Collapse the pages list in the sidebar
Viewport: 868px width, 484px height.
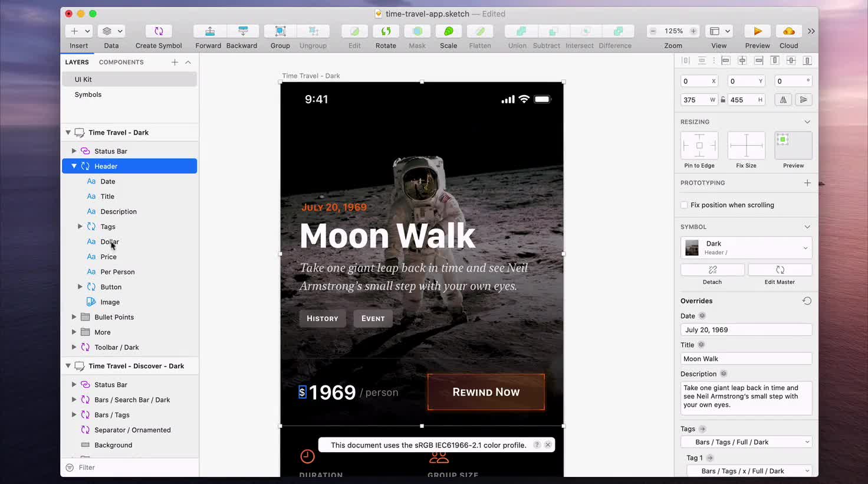[x=188, y=62]
